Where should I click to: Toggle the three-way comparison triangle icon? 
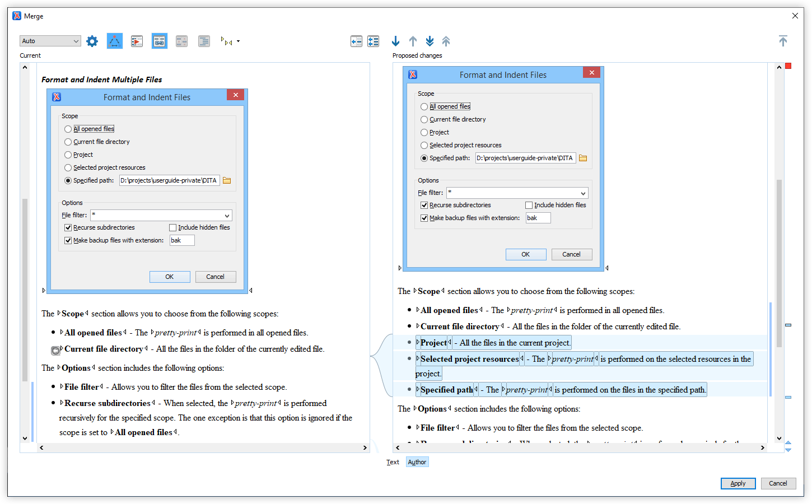(x=115, y=41)
